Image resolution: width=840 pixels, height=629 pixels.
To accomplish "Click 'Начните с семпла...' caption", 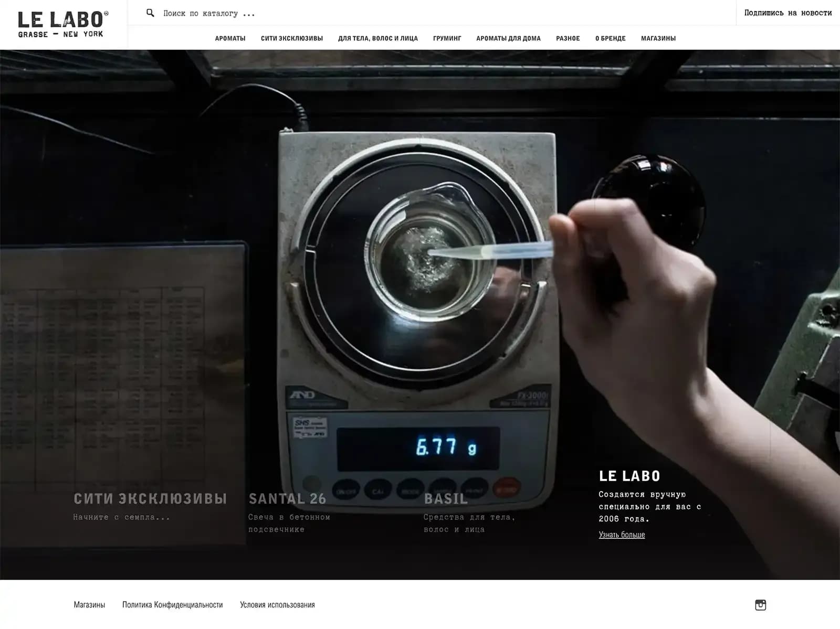I will (122, 517).
